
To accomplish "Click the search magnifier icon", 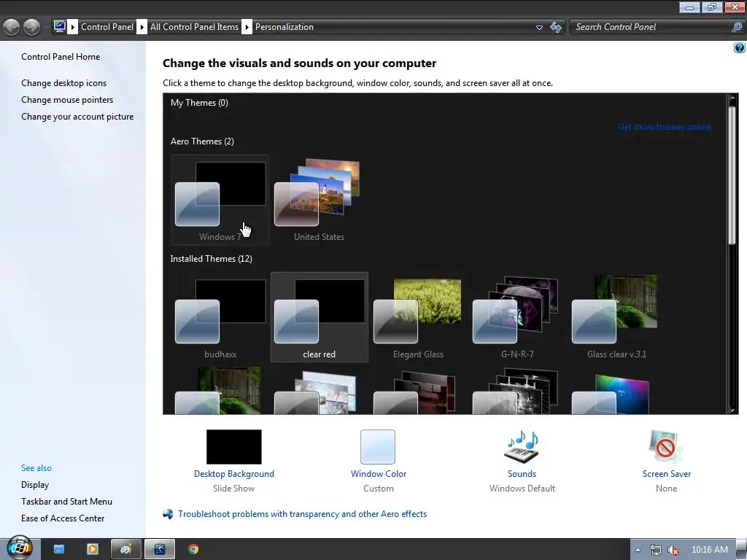I will click(737, 27).
